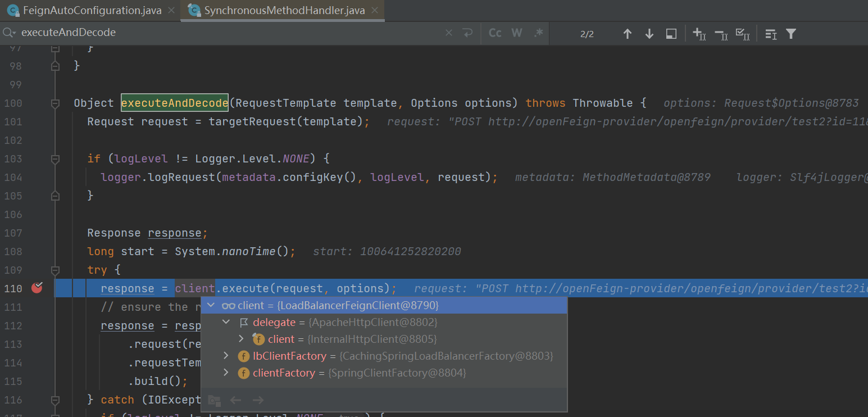
Task: Close SynchronousMethodHandler.java tab
Action: [375, 11]
